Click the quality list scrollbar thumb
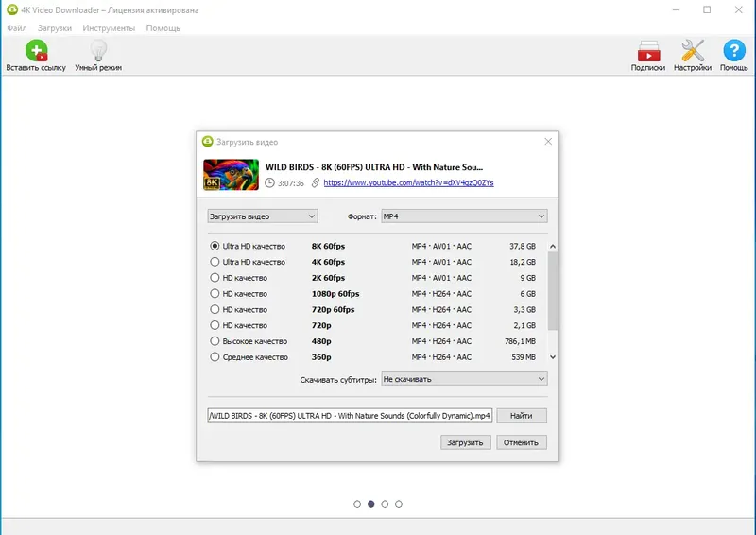This screenshot has height=535, width=756. coord(553,291)
